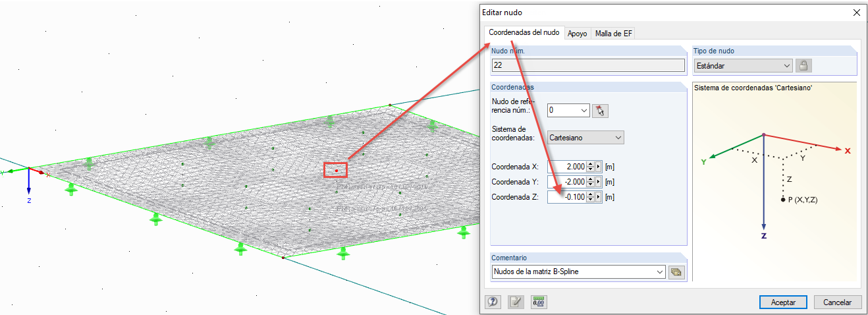This screenshot has height=315, width=868.
Task: Open the arrow menu right of Coordenada X
Action: coord(598,167)
